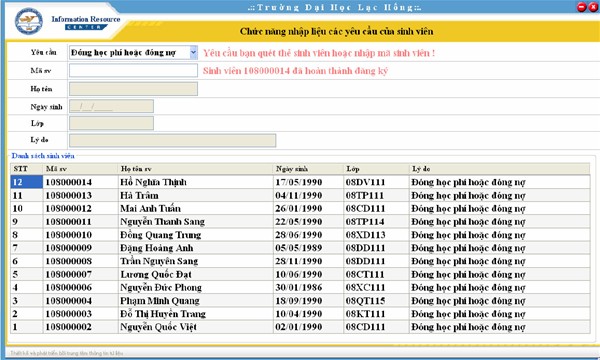Select the 'Đóng học phí hoặc đóng nợ' combo box
Viewport: 600px width, 360px height.
(133, 52)
